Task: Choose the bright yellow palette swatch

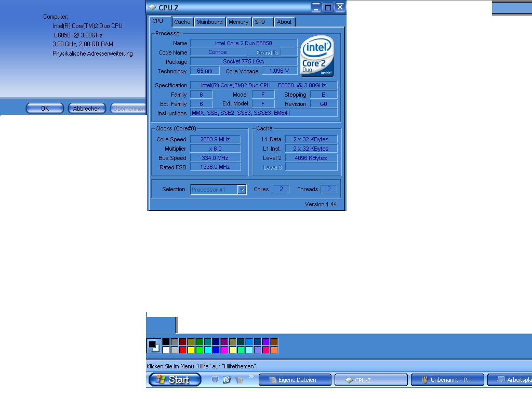Action: [191, 350]
